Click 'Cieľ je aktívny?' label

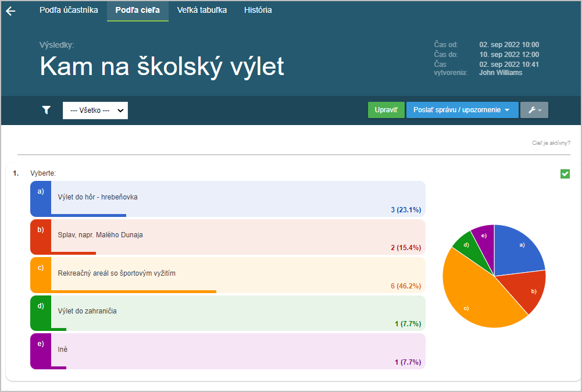(551, 142)
